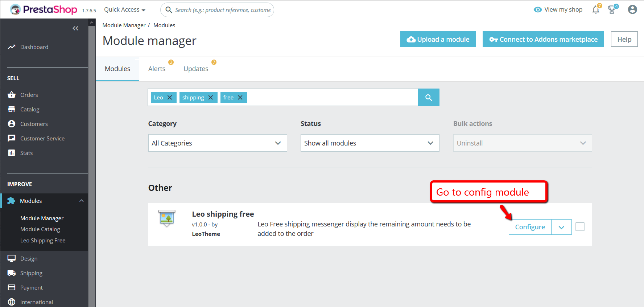Run the module search with magnifier button
The width and height of the screenshot is (644, 307).
tap(429, 97)
